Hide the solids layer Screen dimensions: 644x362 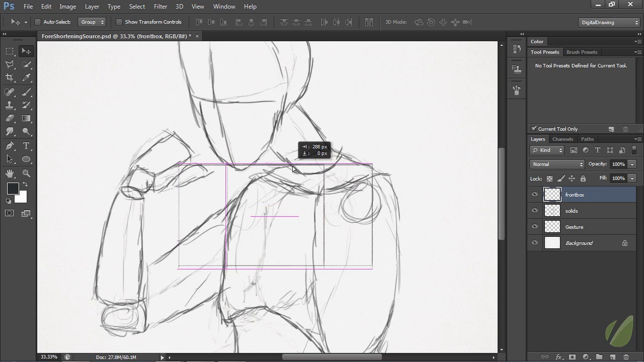[x=535, y=211]
